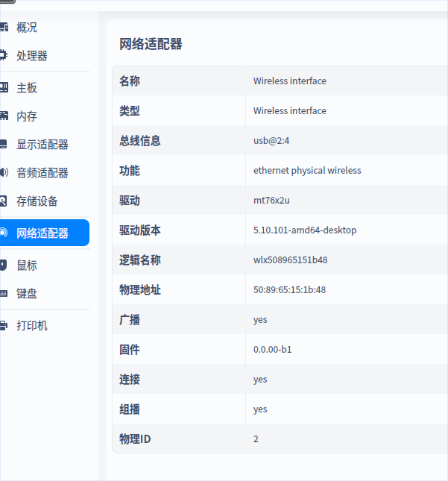Click the 组播 row label

pyautogui.click(x=130, y=409)
